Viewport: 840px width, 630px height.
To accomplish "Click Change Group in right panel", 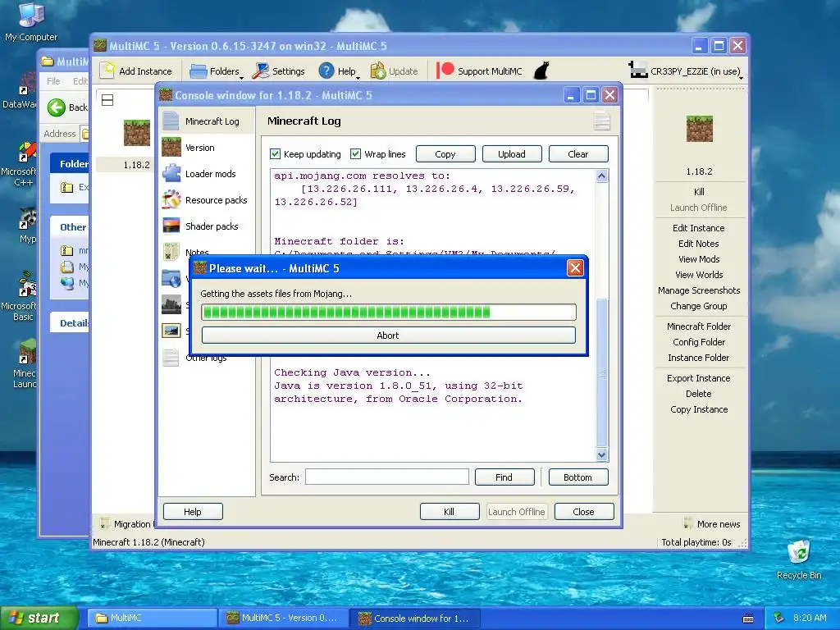I will click(699, 306).
